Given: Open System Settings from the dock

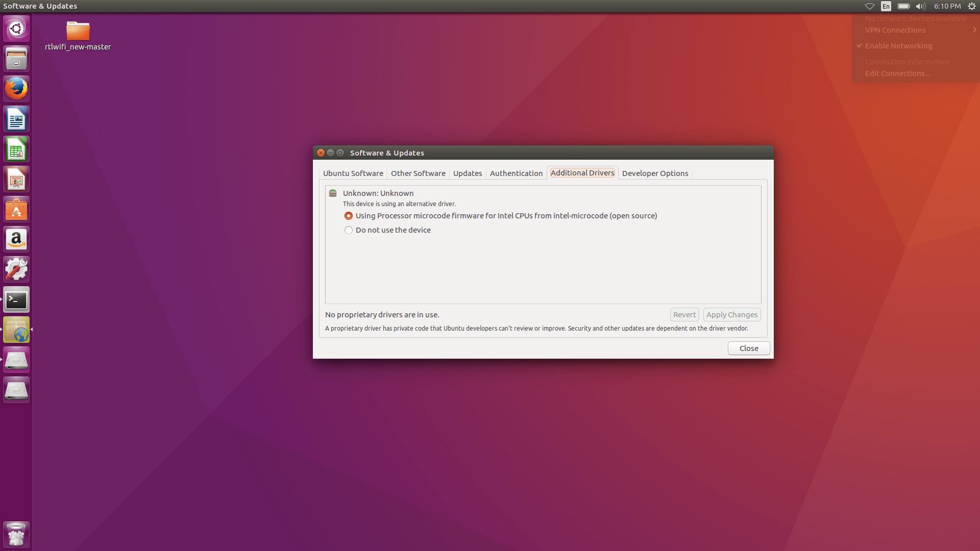Looking at the screenshot, I should pyautogui.click(x=16, y=269).
